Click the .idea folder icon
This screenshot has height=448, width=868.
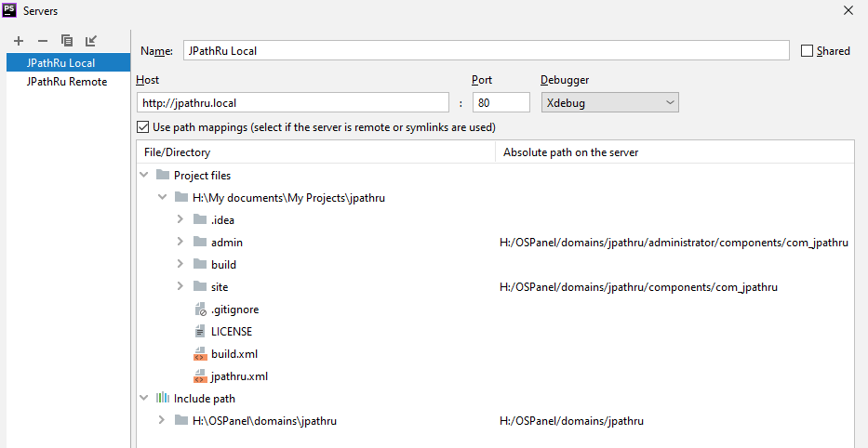click(200, 219)
